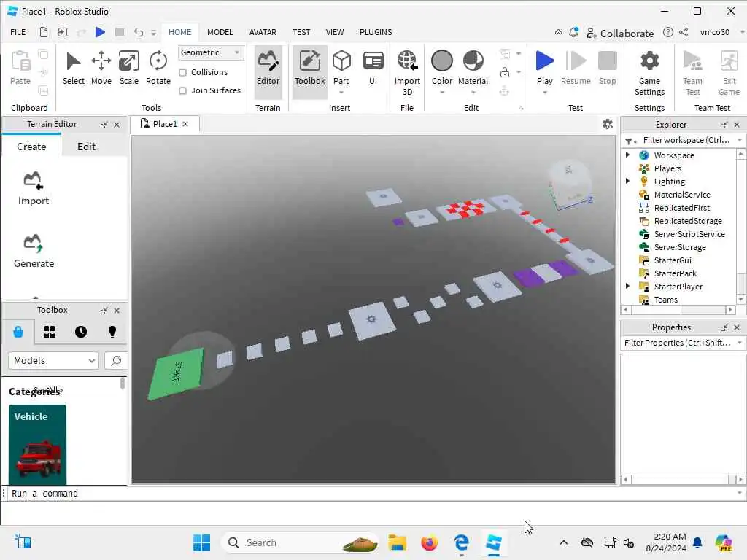Click Import 3D in ribbon
The image size is (747, 560).
click(407, 73)
